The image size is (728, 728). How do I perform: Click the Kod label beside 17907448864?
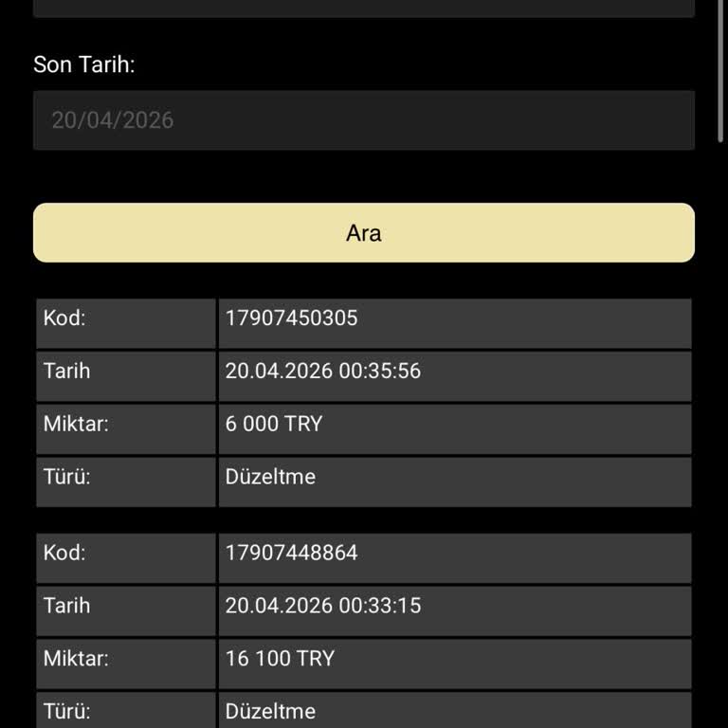coord(64,553)
